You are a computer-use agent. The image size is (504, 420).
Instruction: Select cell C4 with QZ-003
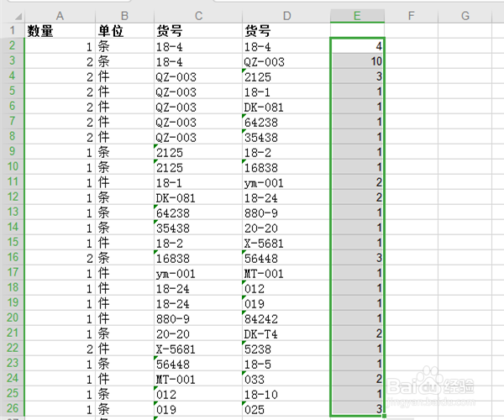(x=198, y=76)
